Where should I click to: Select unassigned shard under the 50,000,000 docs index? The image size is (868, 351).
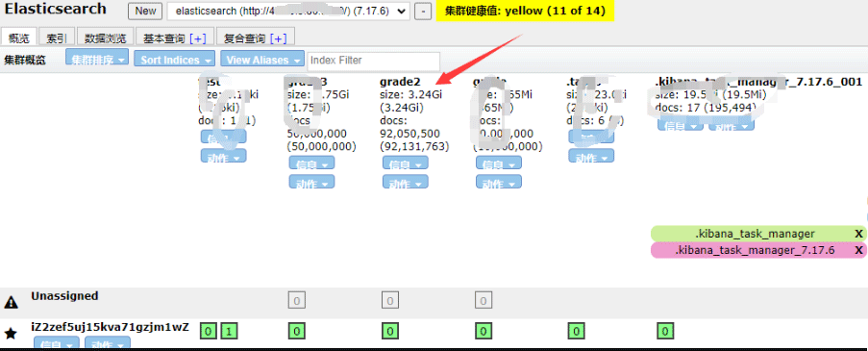pyautogui.click(x=297, y=301)
